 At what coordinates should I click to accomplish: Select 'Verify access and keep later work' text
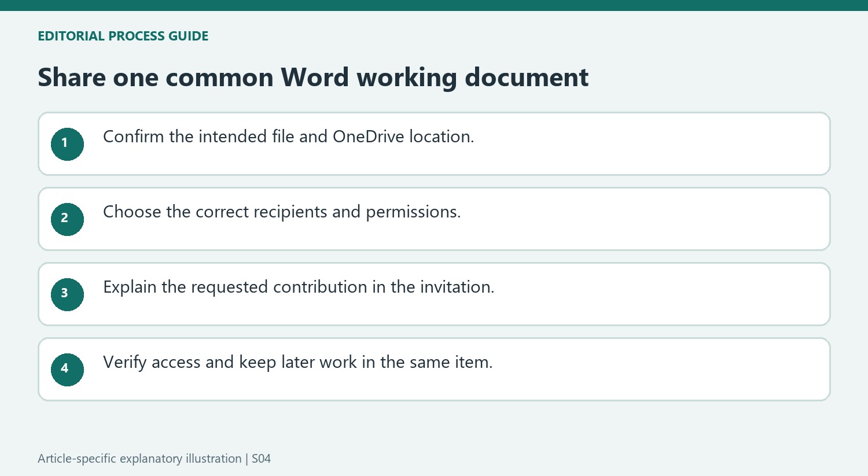tap(230, 363)
